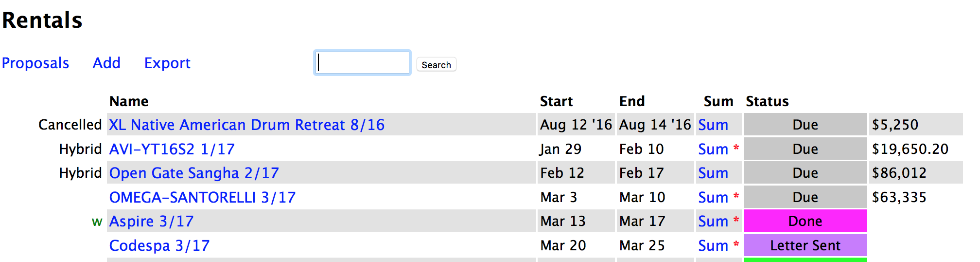The height and width of the screenshot is (262, 980).
Task: Open the Proposals link
Action: (35, 63)
